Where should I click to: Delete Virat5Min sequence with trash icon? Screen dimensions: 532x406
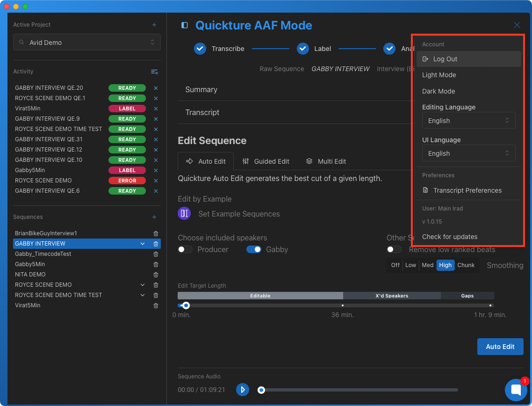tap(156, 305)
